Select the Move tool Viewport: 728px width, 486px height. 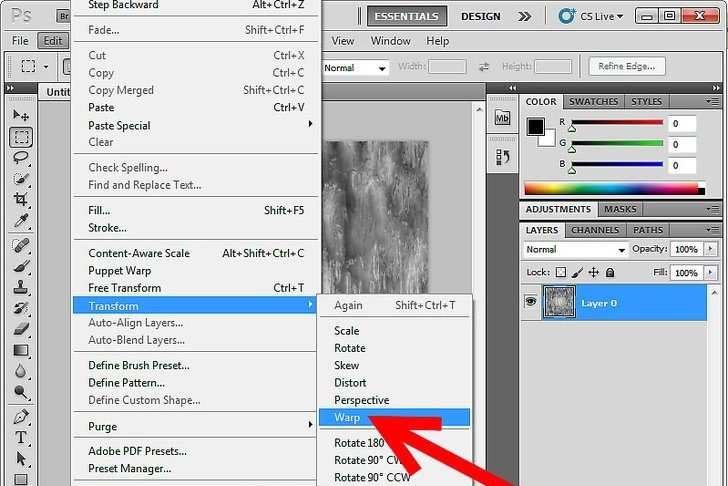[x=21, y=115]
